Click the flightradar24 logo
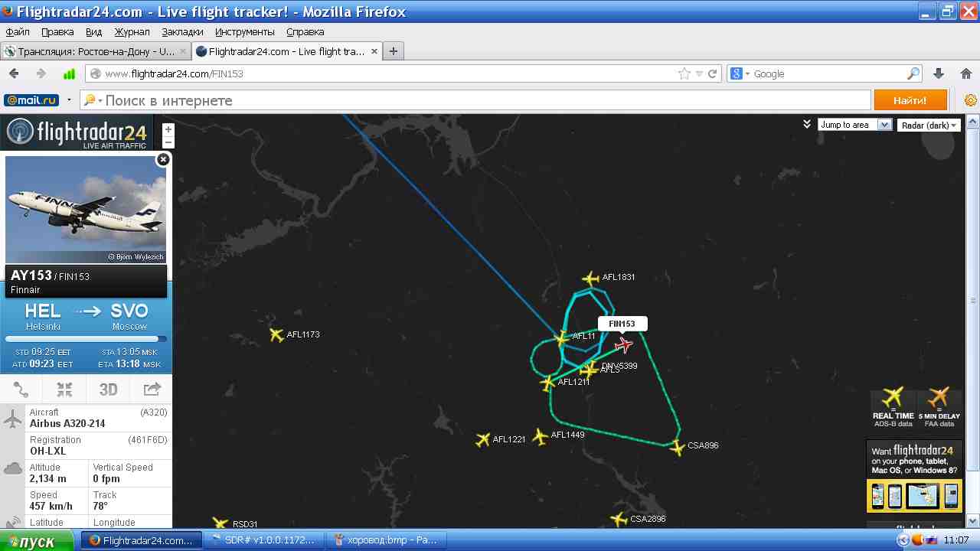The width and height of the screenshot is (980, 551). [77, 132]
